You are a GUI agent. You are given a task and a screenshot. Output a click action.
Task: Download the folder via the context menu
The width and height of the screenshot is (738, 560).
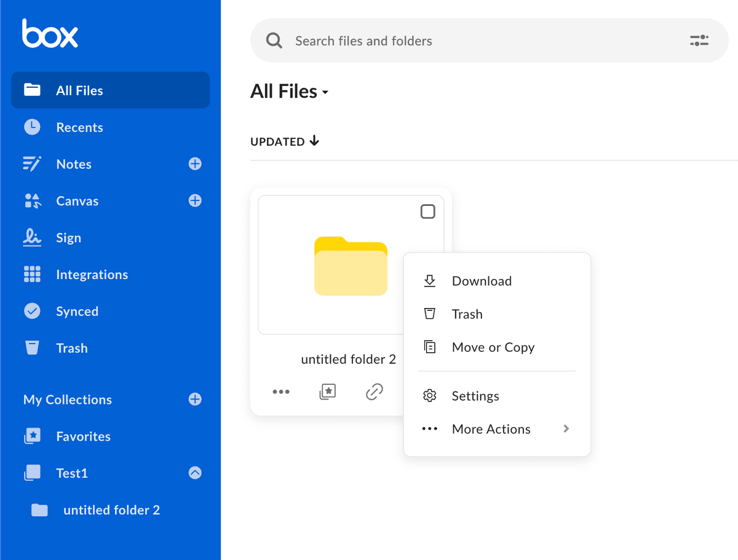point(482,281)
